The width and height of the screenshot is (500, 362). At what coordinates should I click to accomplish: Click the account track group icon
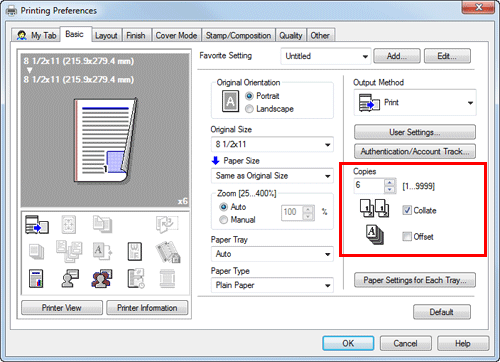(102, 279)
